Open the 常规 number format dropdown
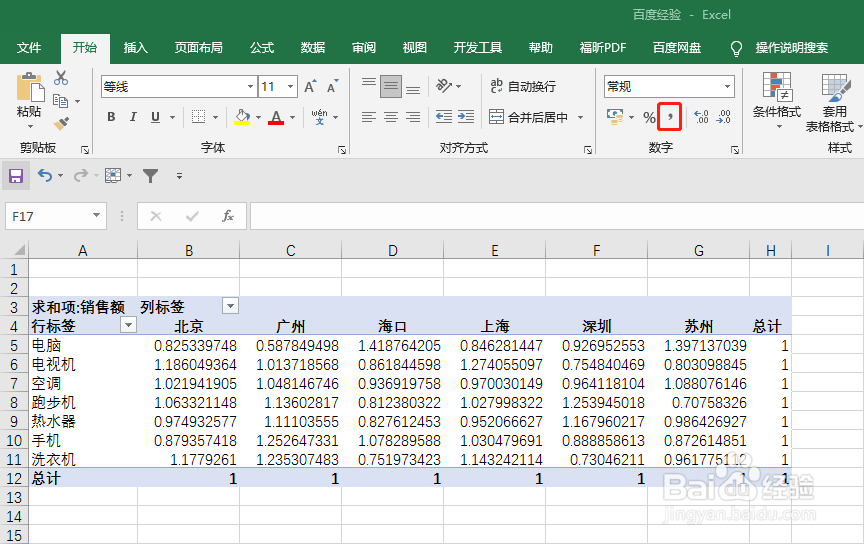 (727, 87)
